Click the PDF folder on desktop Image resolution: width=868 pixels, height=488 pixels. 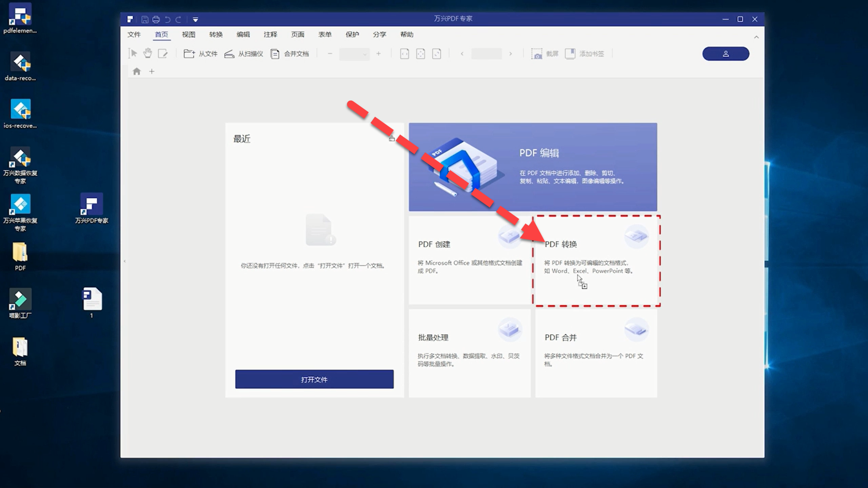point(20,256)
